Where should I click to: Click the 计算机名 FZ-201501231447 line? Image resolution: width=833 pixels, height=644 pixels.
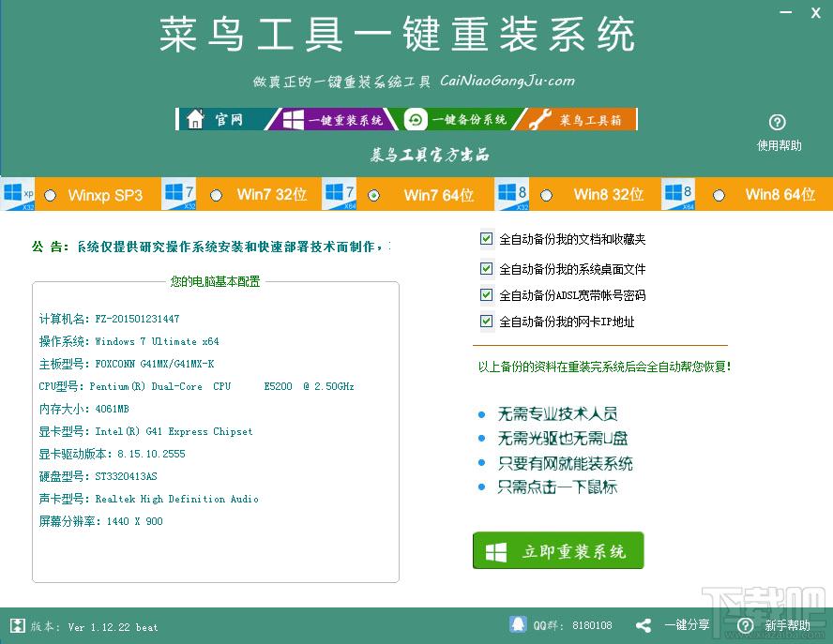110,319
